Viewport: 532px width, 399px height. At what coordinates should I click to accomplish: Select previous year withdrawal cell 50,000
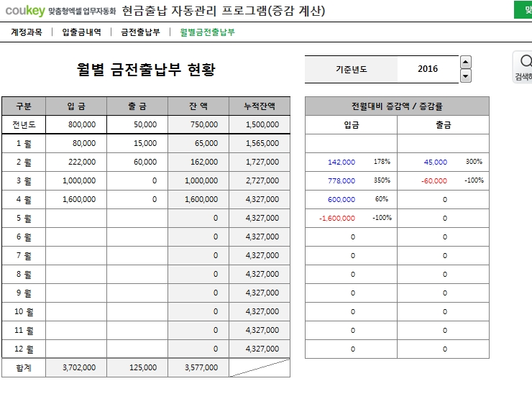tap(137, 124)
